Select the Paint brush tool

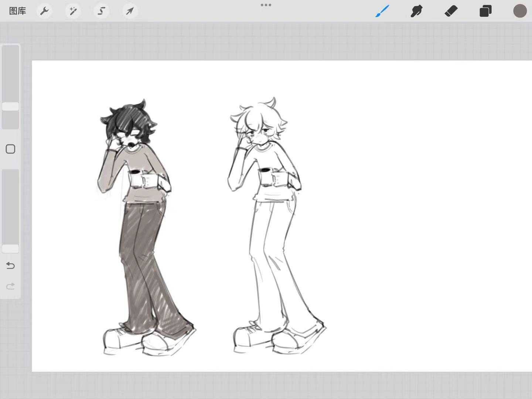(382, 11)
